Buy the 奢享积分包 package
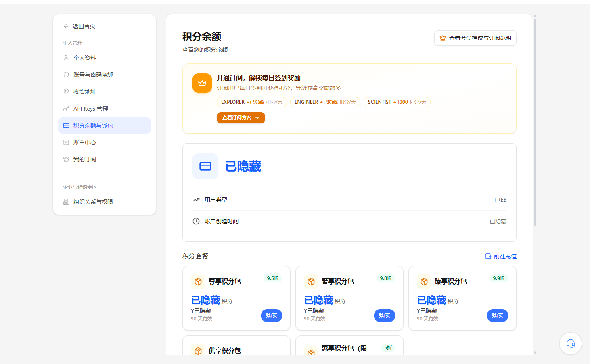This screenshot has width=590, height=364. 385,316
